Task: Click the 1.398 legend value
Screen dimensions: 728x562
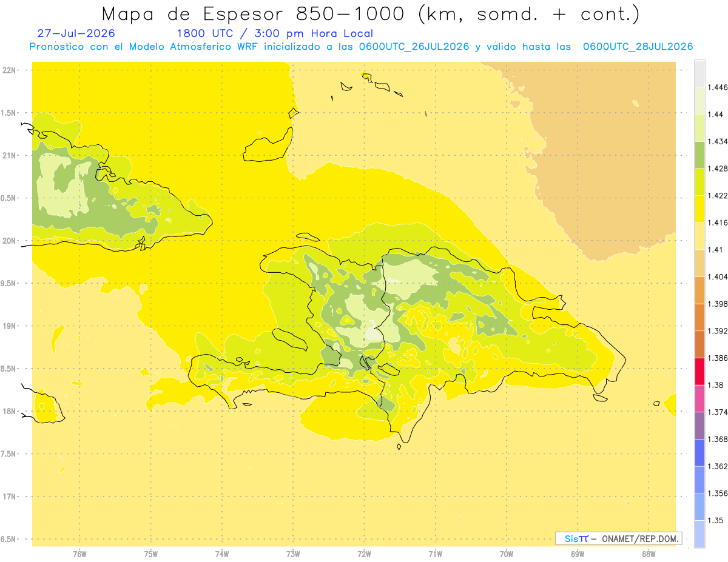Action: (719, 304)
